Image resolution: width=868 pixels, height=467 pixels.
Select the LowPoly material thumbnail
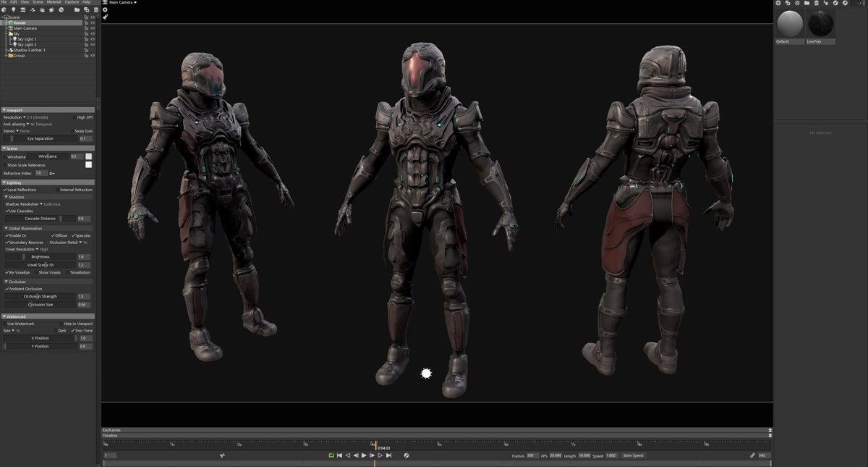point(820,24)
